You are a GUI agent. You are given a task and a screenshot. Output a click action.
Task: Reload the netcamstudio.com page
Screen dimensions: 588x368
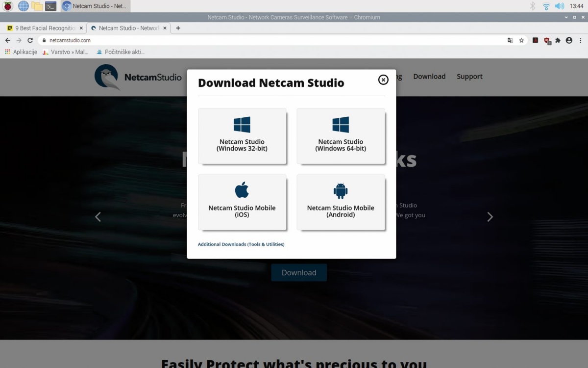coord(30,40)
